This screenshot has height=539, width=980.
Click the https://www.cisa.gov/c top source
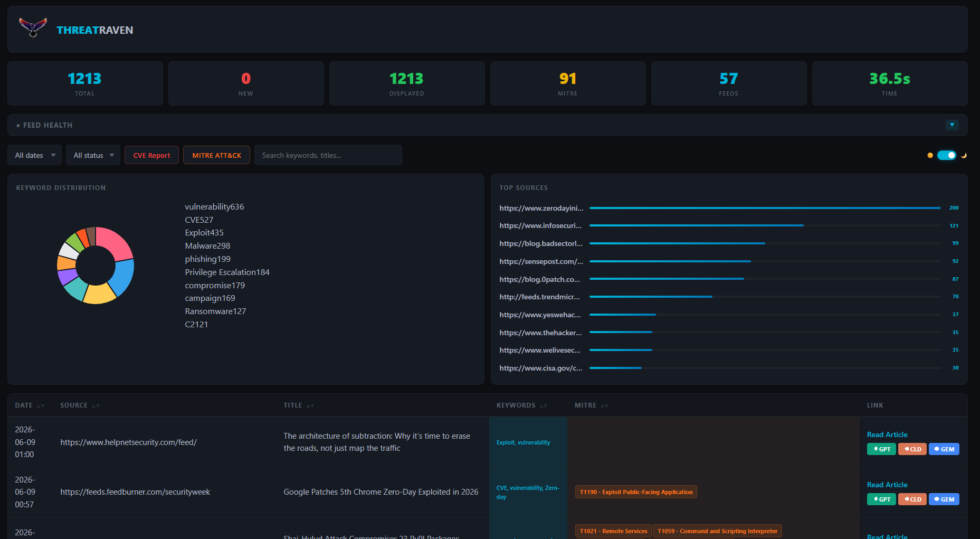[541, 368]
